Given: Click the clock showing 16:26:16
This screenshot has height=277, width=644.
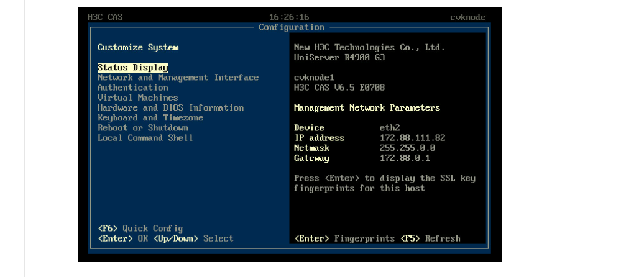Looking at the screenshot, I should coord(289,17).
